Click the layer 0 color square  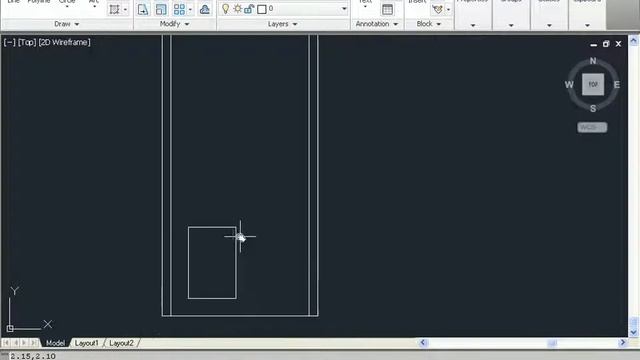coord(262,9)
